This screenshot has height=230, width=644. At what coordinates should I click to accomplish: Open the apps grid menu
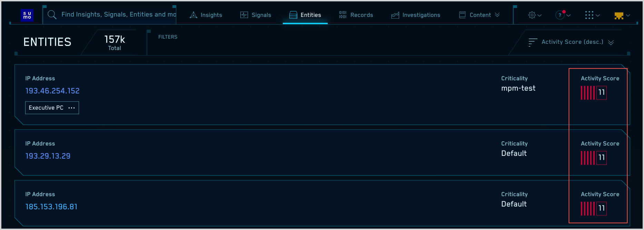[589, 15]
